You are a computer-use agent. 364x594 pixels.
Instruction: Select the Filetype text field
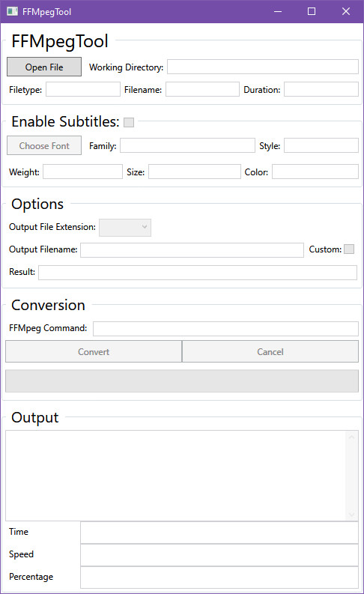click(83, 89)
